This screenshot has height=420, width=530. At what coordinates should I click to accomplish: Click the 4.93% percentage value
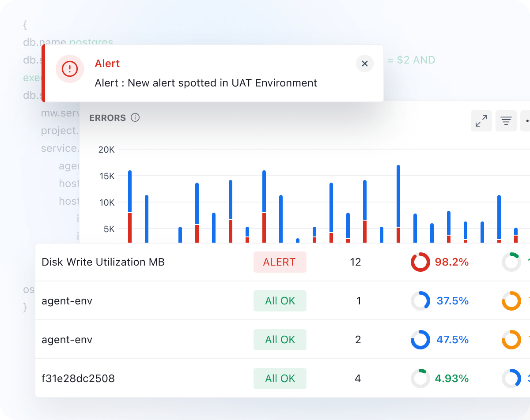(452, 379)
